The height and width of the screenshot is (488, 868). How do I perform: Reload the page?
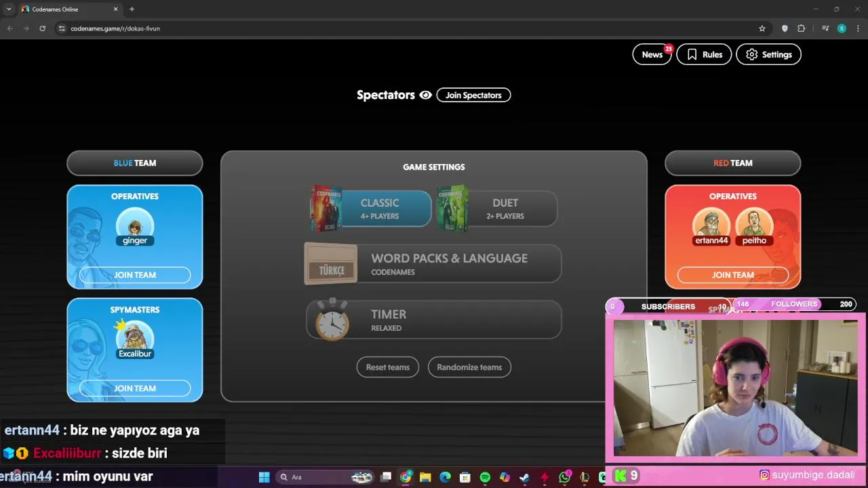coord(42,28)
